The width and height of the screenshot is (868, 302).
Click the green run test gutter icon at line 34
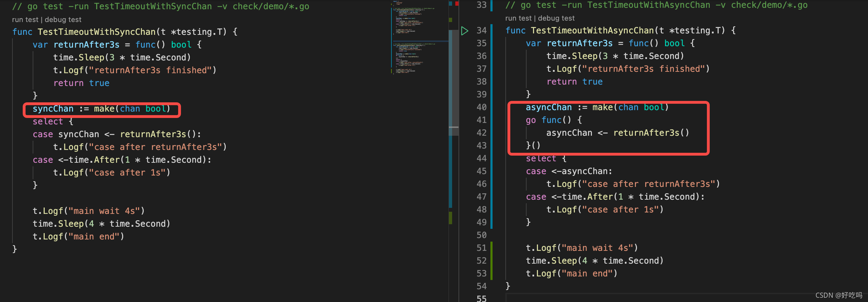[x=465, y=31]
